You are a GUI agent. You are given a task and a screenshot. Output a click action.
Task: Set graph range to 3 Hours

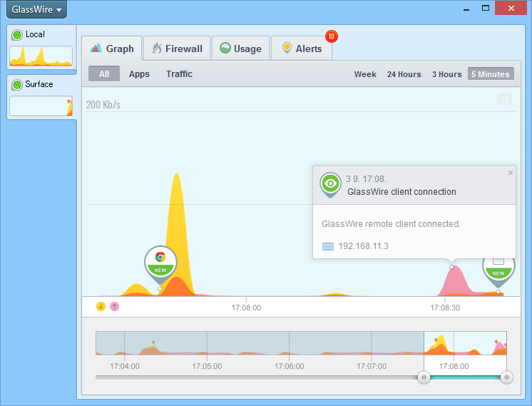pos(446,74)
